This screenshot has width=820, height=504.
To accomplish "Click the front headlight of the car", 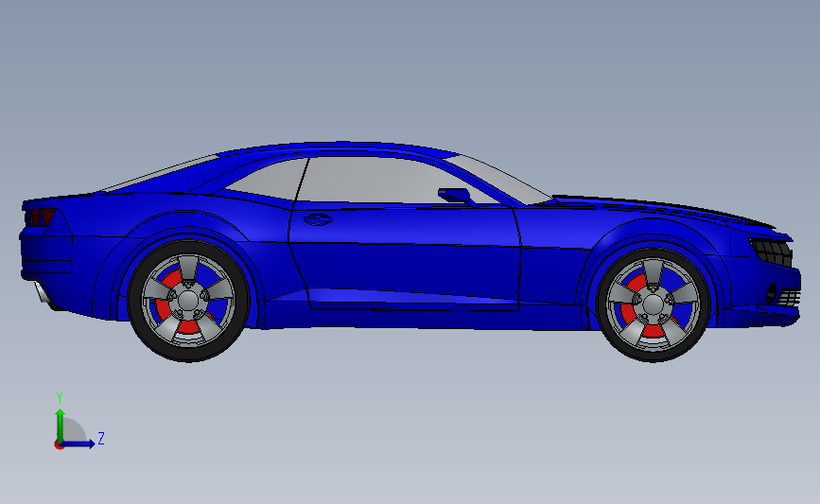I will pyautogui.click(x=772, y=252).
